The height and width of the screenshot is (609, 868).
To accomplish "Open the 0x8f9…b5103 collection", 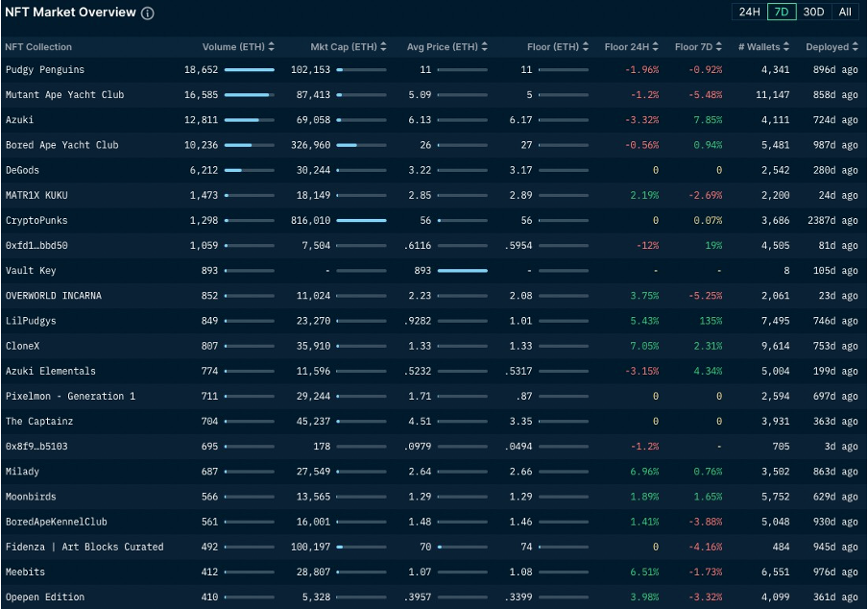I will point(36,447).
